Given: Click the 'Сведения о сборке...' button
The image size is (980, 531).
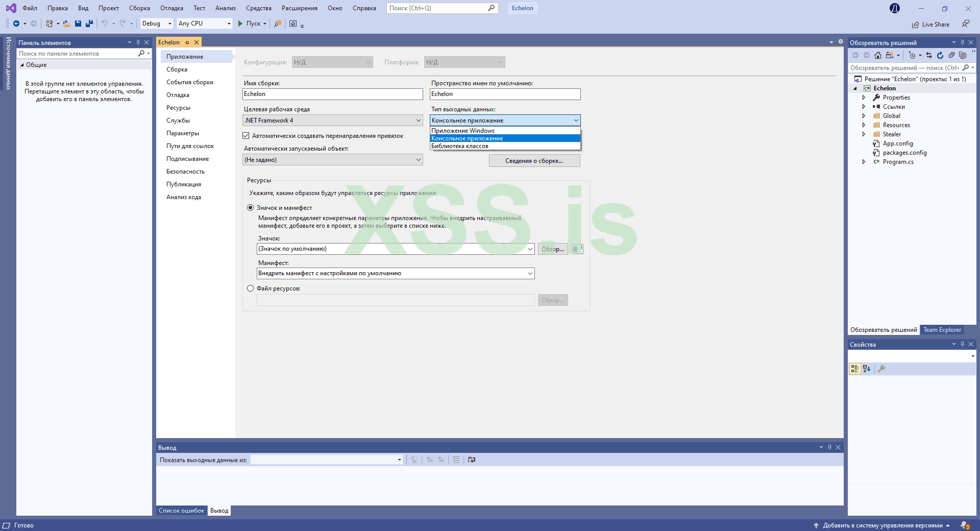Looking at the screenshot, I should (534, 161).
